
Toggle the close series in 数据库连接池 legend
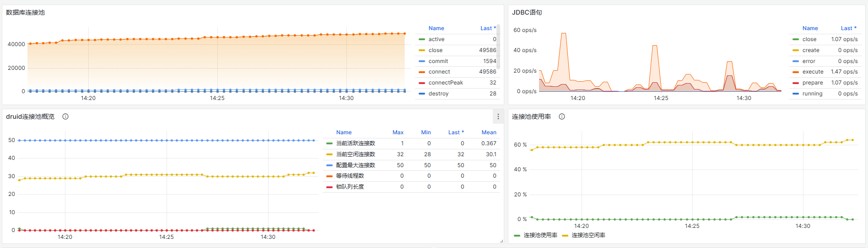[x=435, y=50]
